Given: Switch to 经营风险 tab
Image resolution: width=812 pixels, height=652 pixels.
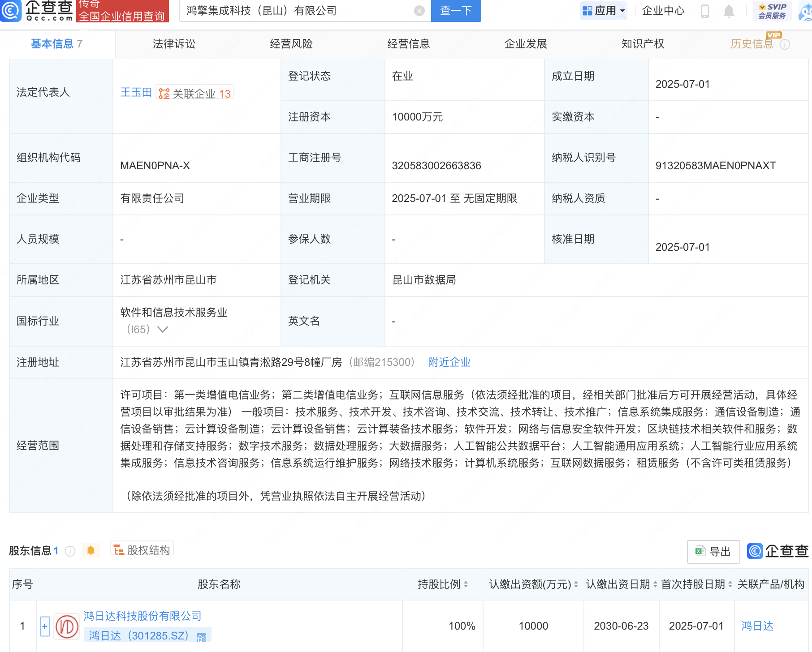Looking at the screenshot, I should (291, 44).
